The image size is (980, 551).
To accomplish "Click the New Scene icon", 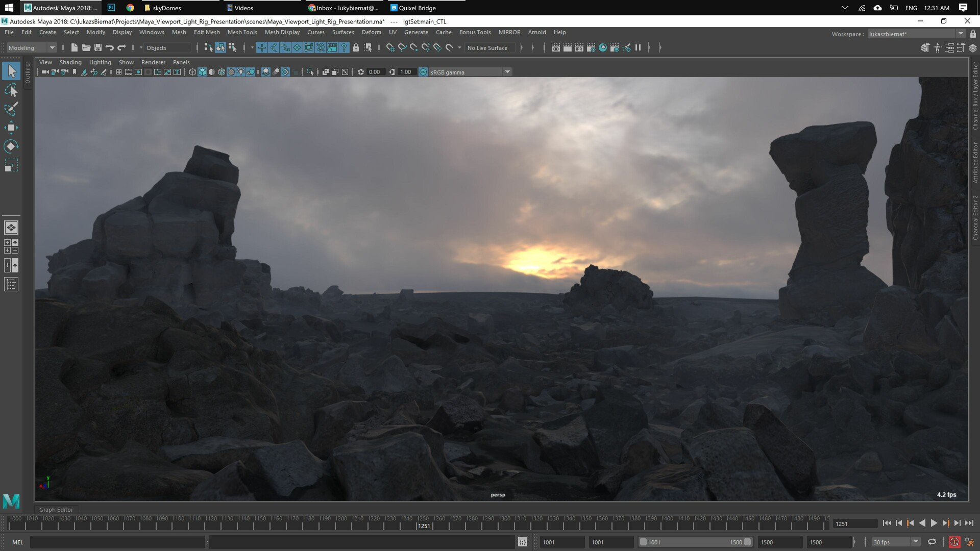I will coord(74,47).
